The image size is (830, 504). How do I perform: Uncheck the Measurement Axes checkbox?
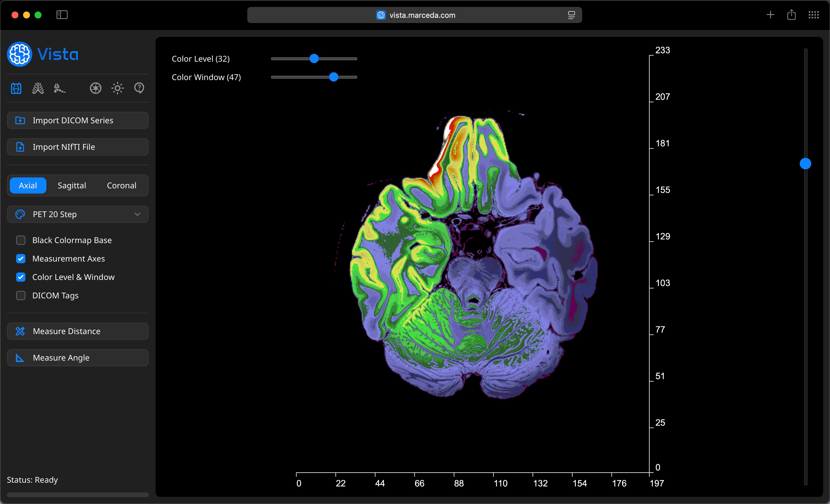(x=21, y=259)
